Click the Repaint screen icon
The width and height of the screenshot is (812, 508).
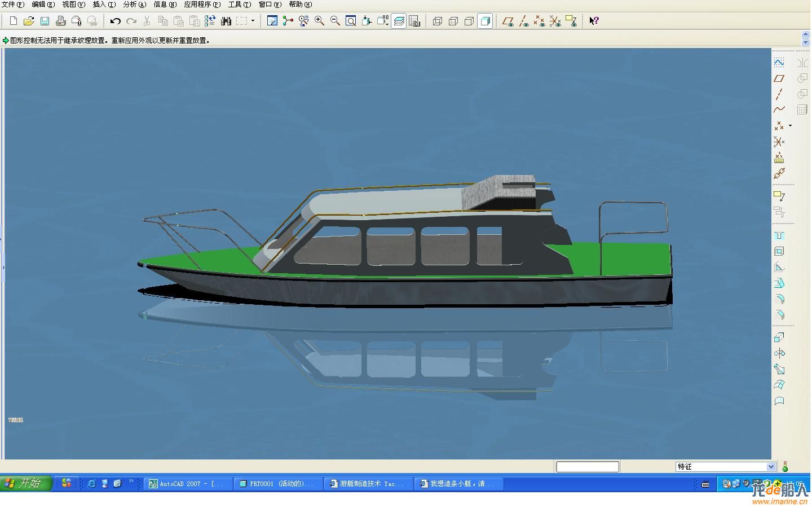click(272, 21)
